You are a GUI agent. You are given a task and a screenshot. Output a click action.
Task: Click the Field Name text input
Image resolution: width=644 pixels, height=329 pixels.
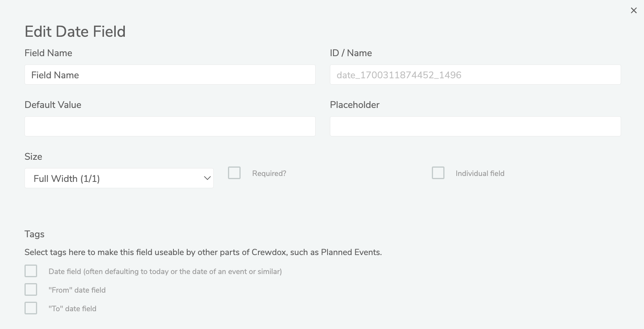(x=170, y=75)
